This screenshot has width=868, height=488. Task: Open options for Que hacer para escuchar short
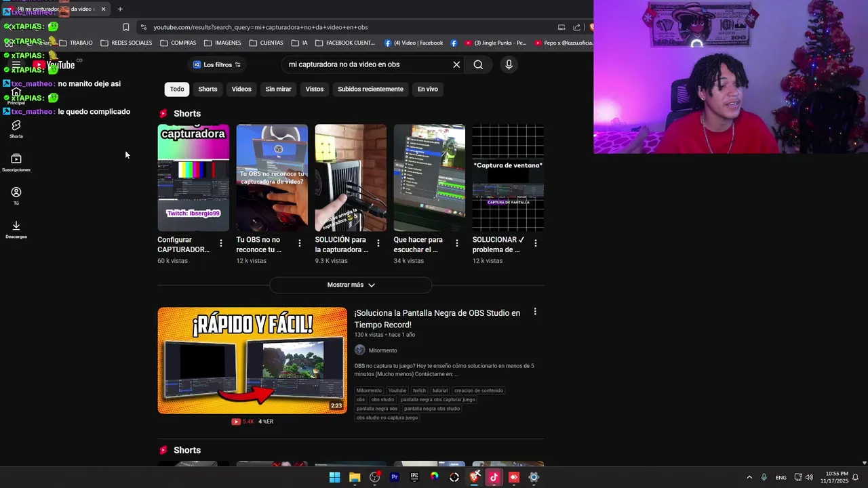pyautogui.click(x=456, y=243)
